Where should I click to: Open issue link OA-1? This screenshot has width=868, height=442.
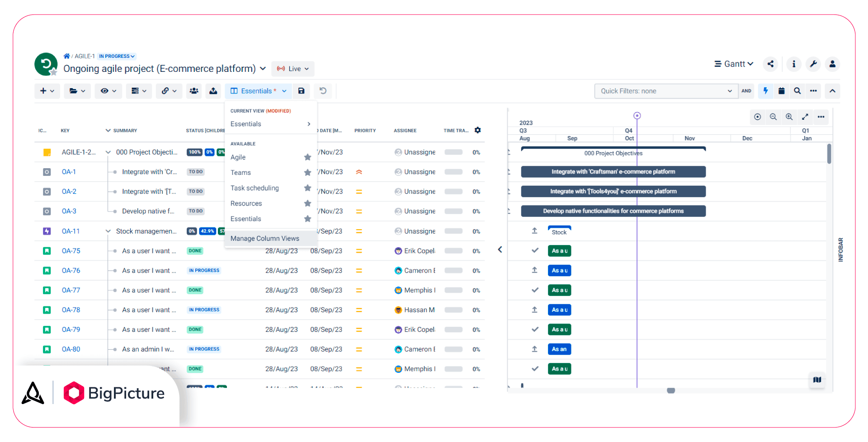[69, 172]
